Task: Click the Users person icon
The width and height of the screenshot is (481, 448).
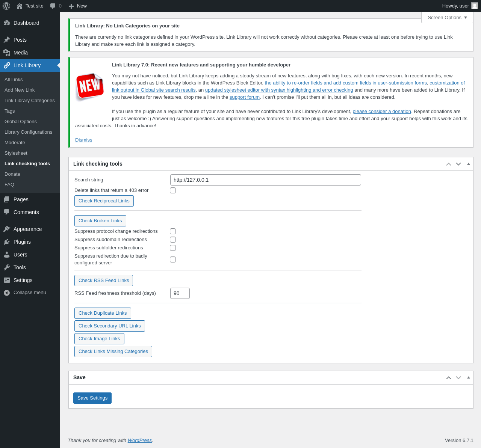Action: pos(7,255)
